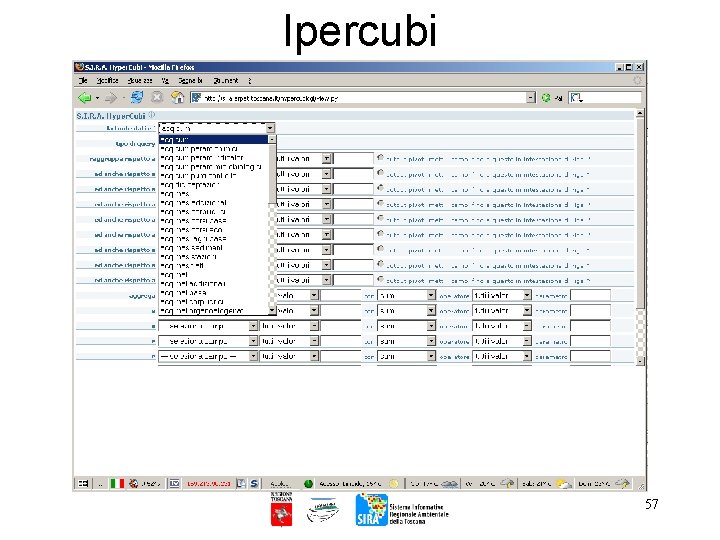Open the back button history arrow
Image resolution: width=720 pixels, height=540 pixels.
(x=97, y=98)
